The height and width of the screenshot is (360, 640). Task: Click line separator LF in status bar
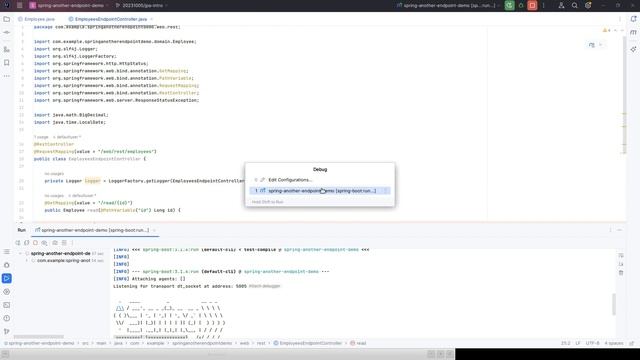click(x=578, y=343)
